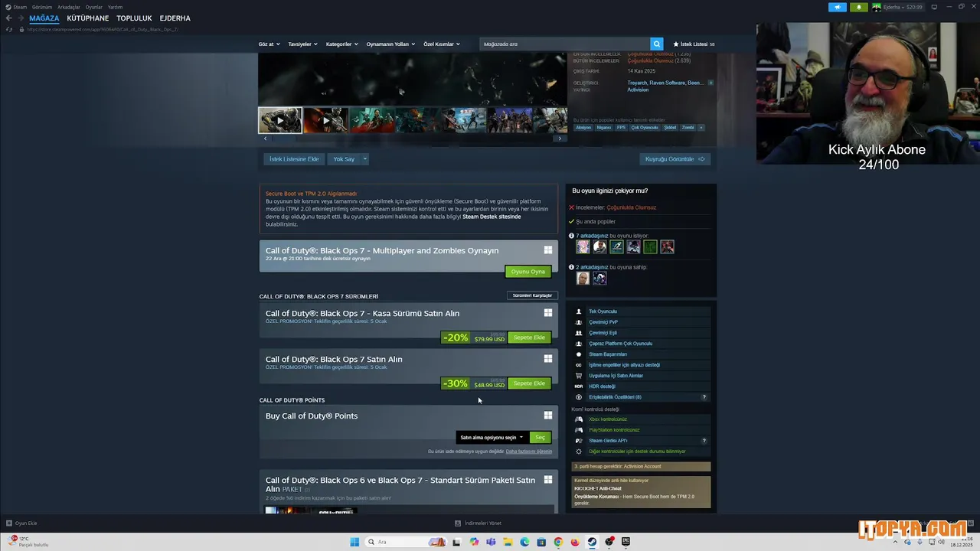Image resolution: width=980 pixels, height=551 pixels.
Task: Open help for Steam Girdisi API
Action: [x=704, y=441]
